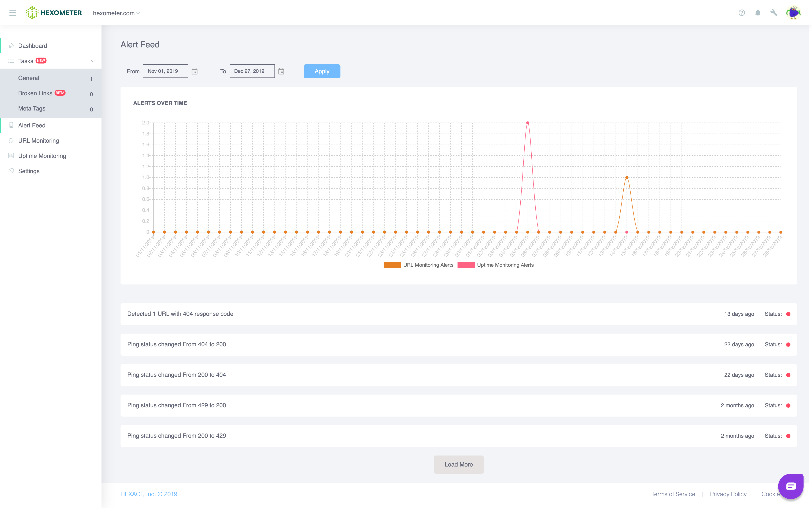Load more alerts

coord(459,464)
